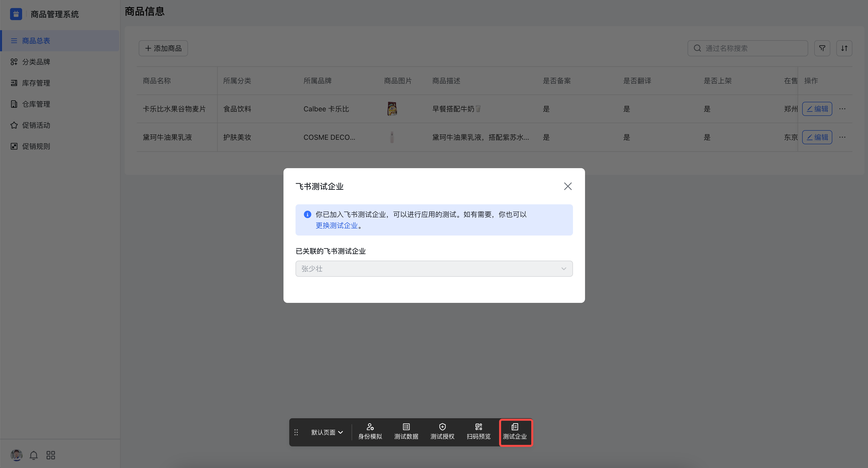Open 促销规则 in the sidebar
This screenshot has width=868, height=468.
coord(60,146)
